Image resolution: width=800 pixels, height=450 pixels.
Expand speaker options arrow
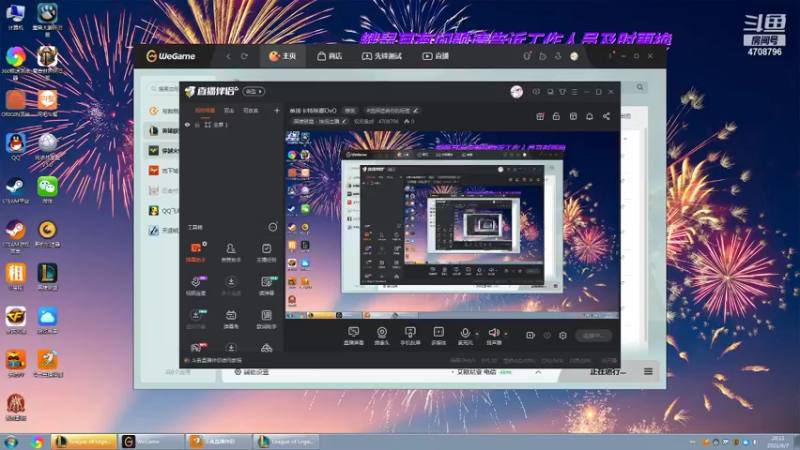coord(506,334)
